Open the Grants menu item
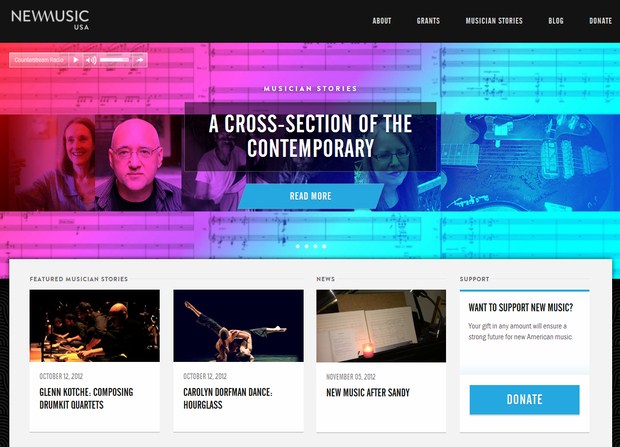This screenshot has width=620, height=447. [428, 21]
